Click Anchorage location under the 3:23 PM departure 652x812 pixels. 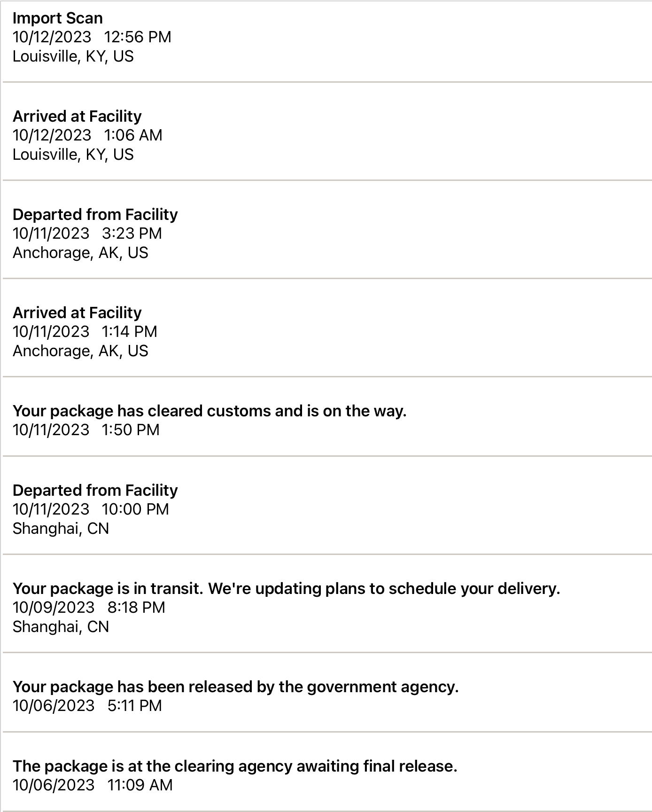tap(80, 253)
